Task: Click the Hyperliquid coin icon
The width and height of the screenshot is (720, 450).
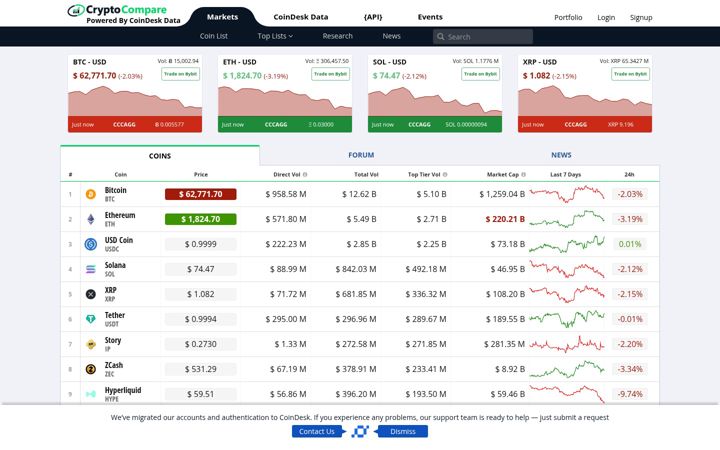Action: [x=91, y=394]
